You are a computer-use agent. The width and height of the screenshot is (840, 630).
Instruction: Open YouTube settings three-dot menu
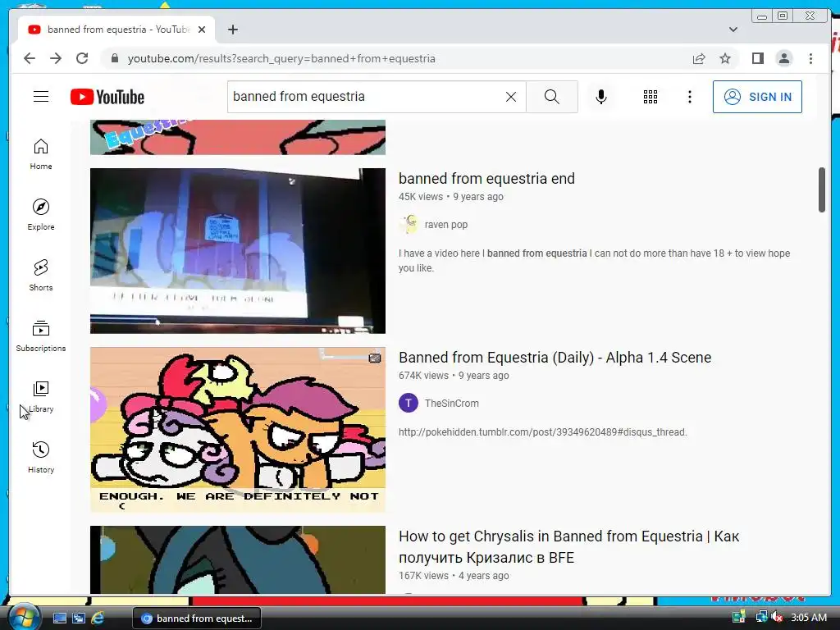[689, 97]
